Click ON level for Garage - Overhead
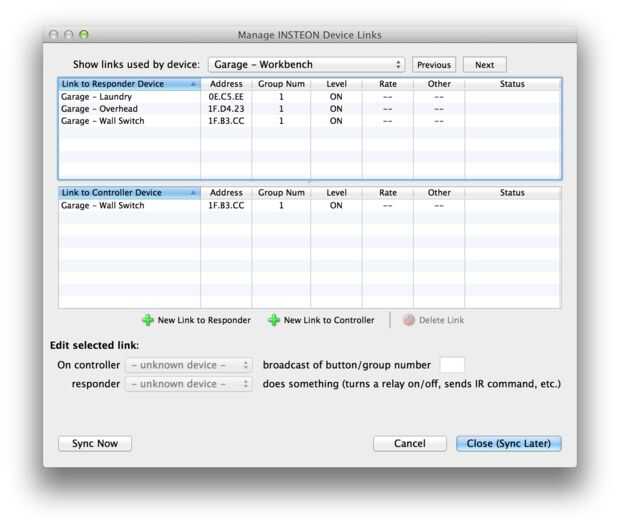This screenshot has width=620, height=527. click(x=336, y=109)
